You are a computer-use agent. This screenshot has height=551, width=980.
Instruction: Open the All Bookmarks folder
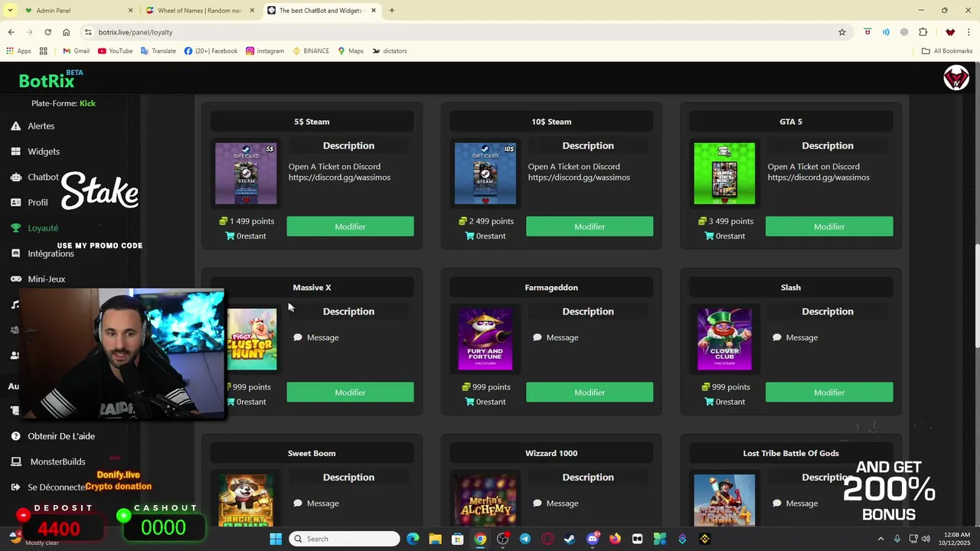click(x=947, y=51)
